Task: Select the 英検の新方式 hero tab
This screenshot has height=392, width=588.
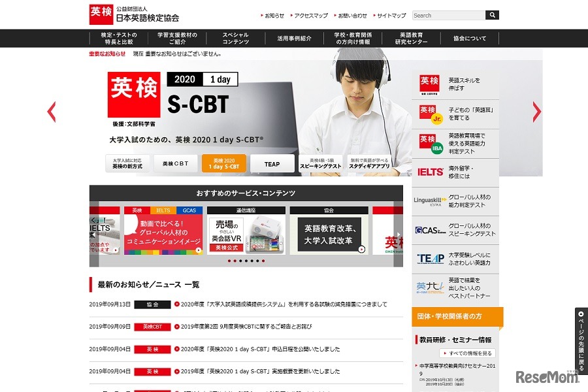Action: [127, 163]
